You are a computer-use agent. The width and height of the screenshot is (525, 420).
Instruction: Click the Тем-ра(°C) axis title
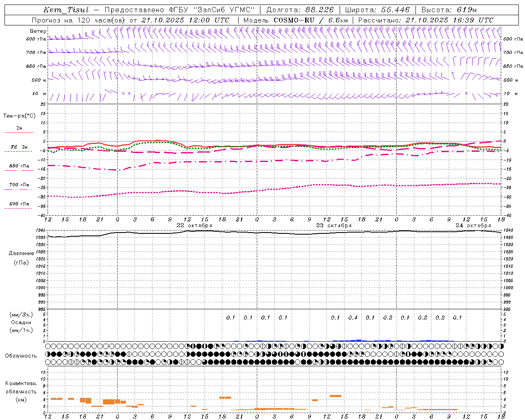(19, 116)
